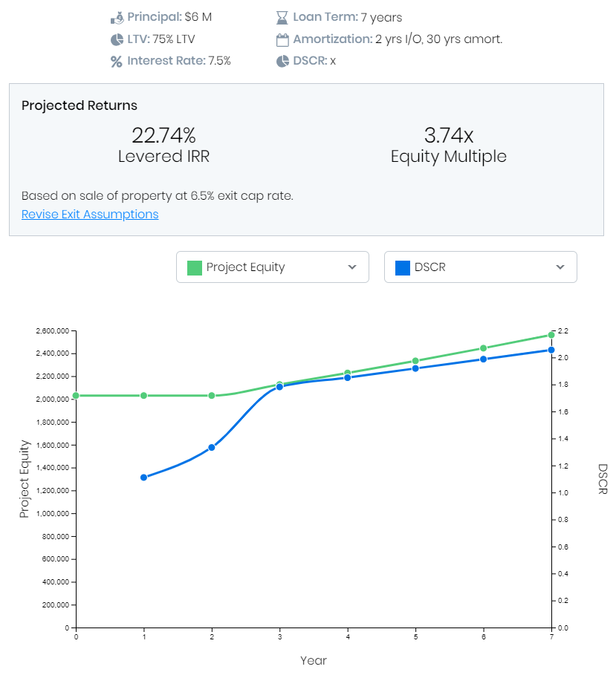Click the LTV pie chart icon

click(x=117, y=39)
